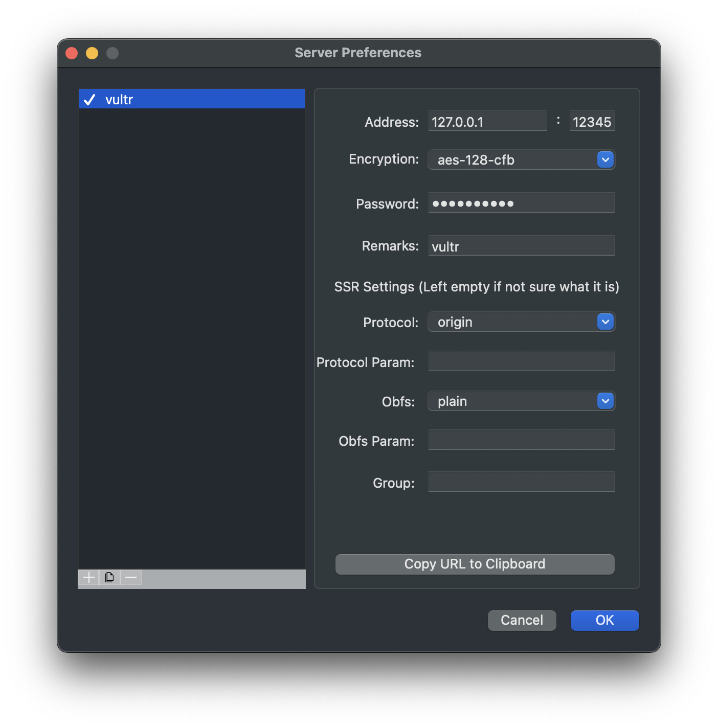Image resolution: width=718 pixels, height=728 pixels.
Task: Click the Password field
Action: pos(521,203)
